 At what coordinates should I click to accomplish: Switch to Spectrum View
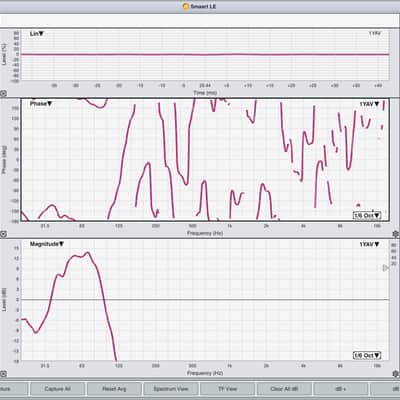(x=171, y=389)
